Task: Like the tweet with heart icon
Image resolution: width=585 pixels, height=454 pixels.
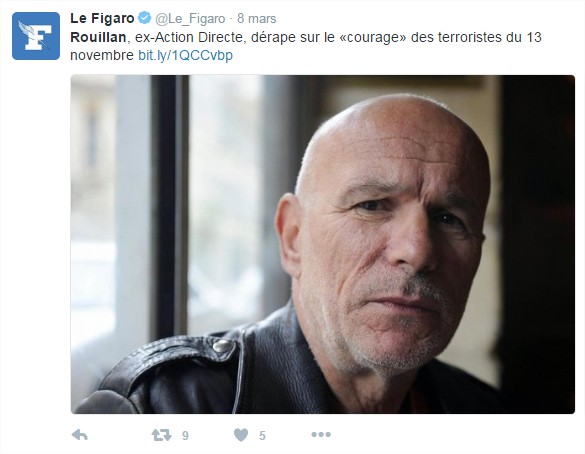Action: [x=241, y=435]
